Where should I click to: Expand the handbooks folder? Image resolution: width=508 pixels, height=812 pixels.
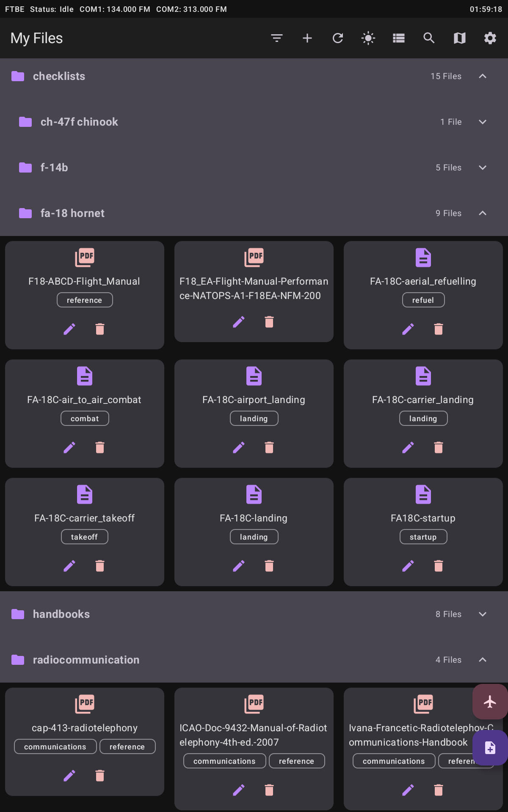point(483,614)
